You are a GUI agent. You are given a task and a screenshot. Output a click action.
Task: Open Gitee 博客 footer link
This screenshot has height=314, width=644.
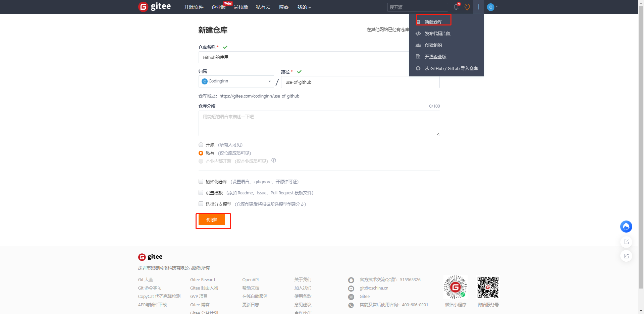click(200, 305)
